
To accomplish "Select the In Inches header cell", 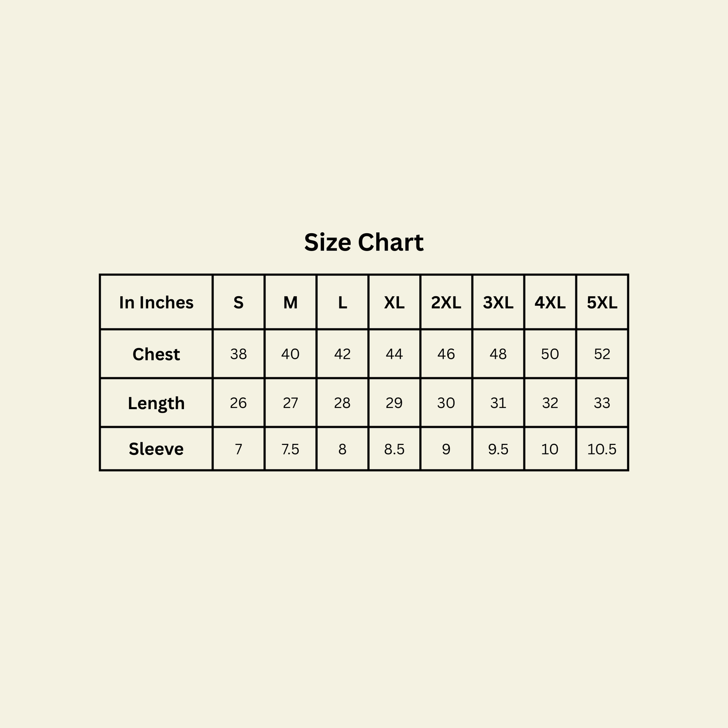I will [x=156, y=302].
